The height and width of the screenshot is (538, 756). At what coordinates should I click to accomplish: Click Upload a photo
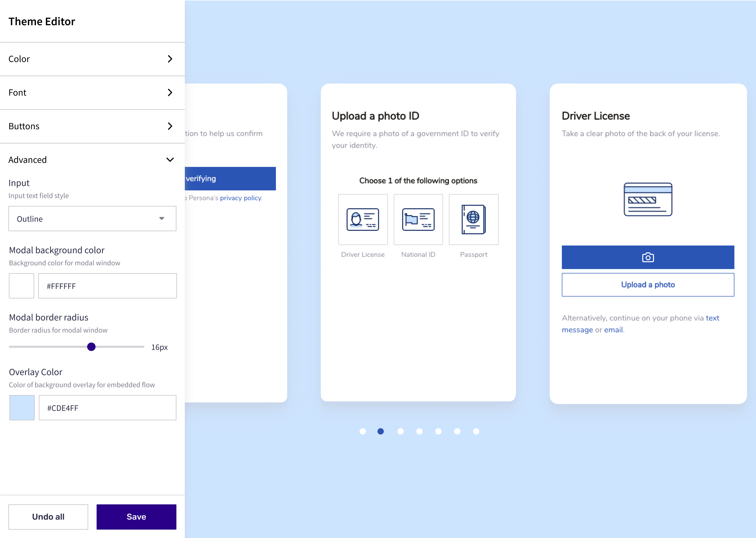pyautogui.click(x=647, y=284)
